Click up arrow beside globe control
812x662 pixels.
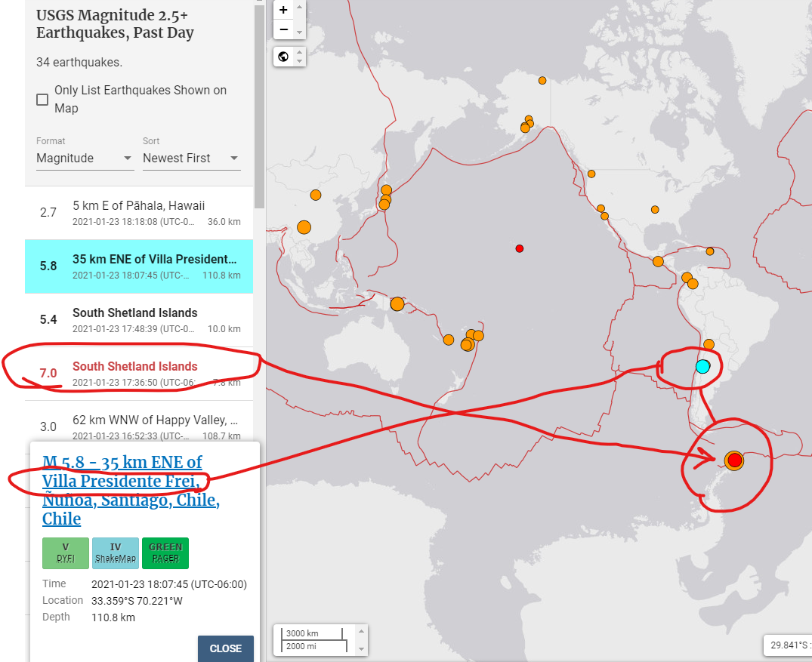299,52
